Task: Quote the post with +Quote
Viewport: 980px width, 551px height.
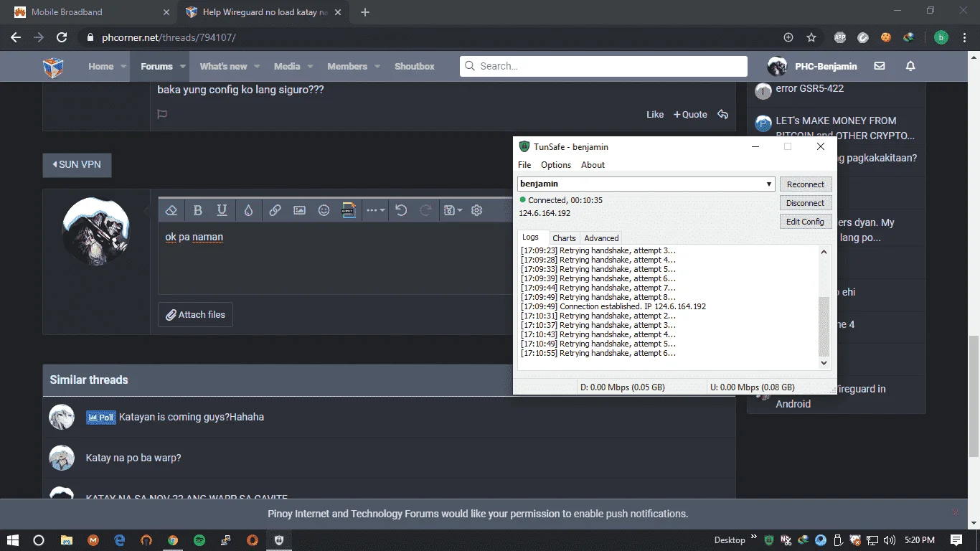Action: click(690, 114)
